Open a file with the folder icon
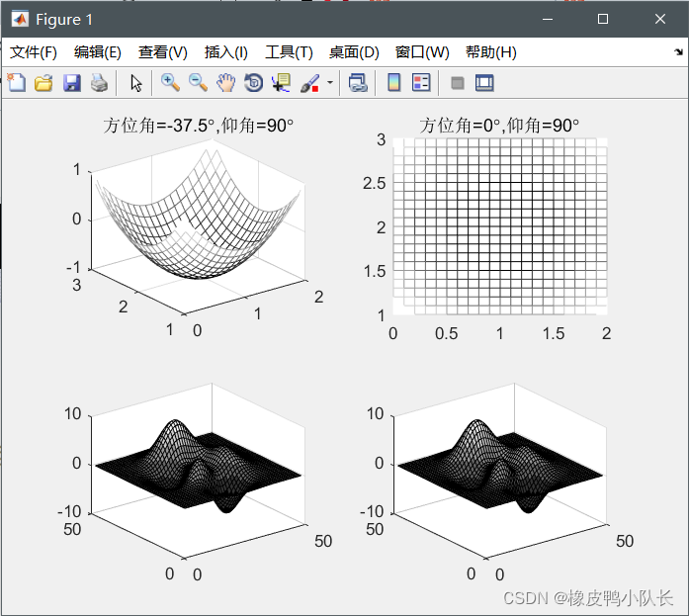Screen dimensions: 689x616 point(43,83)
